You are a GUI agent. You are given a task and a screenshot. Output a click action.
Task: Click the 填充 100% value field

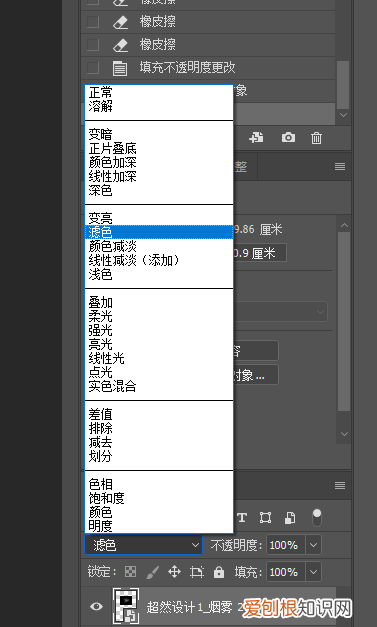[286, 572]
